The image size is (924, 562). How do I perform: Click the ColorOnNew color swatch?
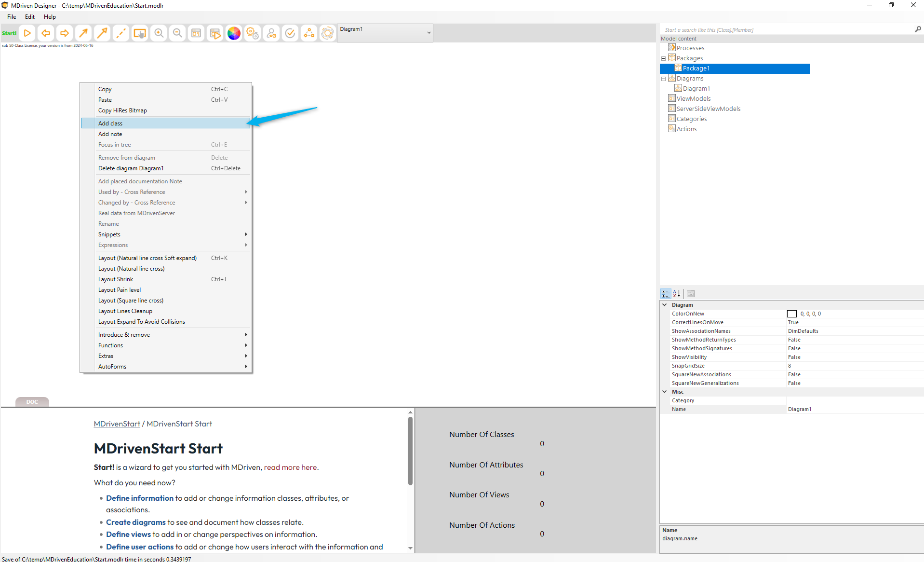click(791, 314)
